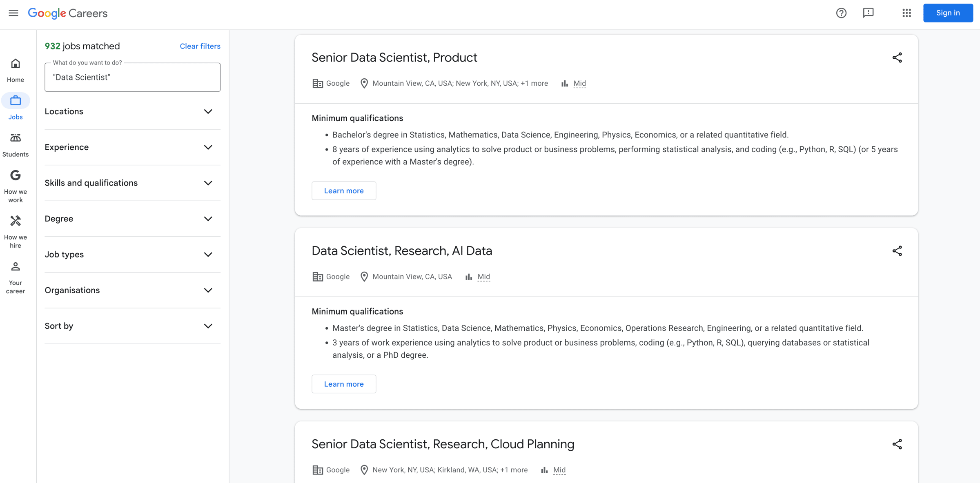Click the Help question mark icon

point(841,13)
